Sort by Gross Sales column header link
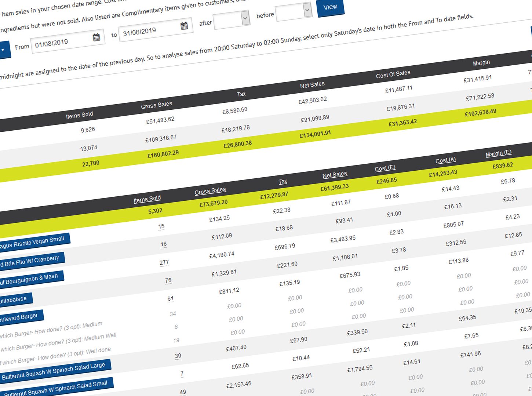532x396 pixels. (x=210, y=191)
